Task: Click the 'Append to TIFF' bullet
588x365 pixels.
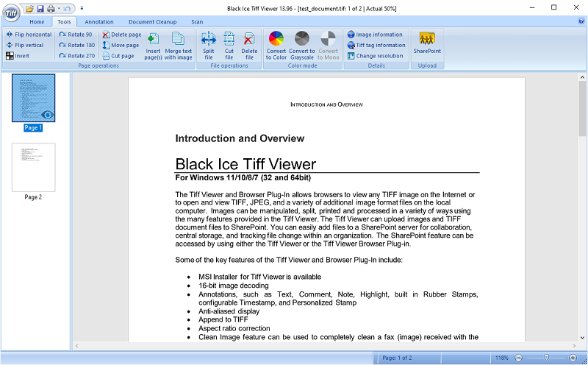Action: [223, 319]
